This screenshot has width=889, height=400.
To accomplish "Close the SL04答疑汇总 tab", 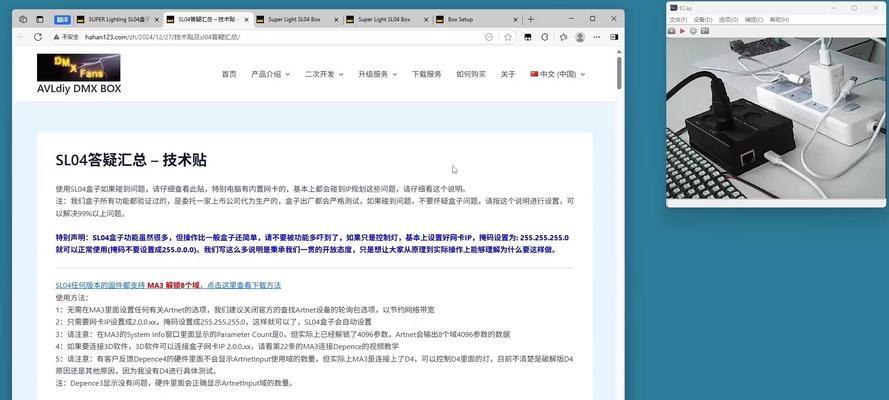I will pos(246,19).
